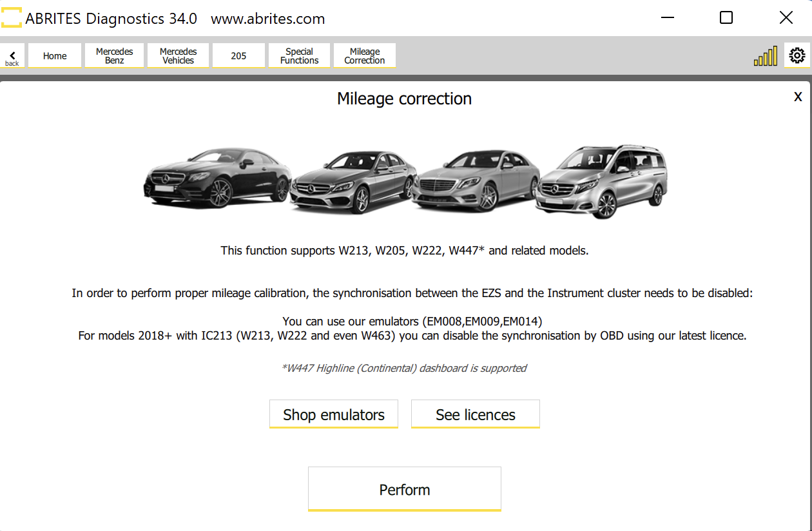Click the 'In order to perform proper mileage calibration' line

412,293
